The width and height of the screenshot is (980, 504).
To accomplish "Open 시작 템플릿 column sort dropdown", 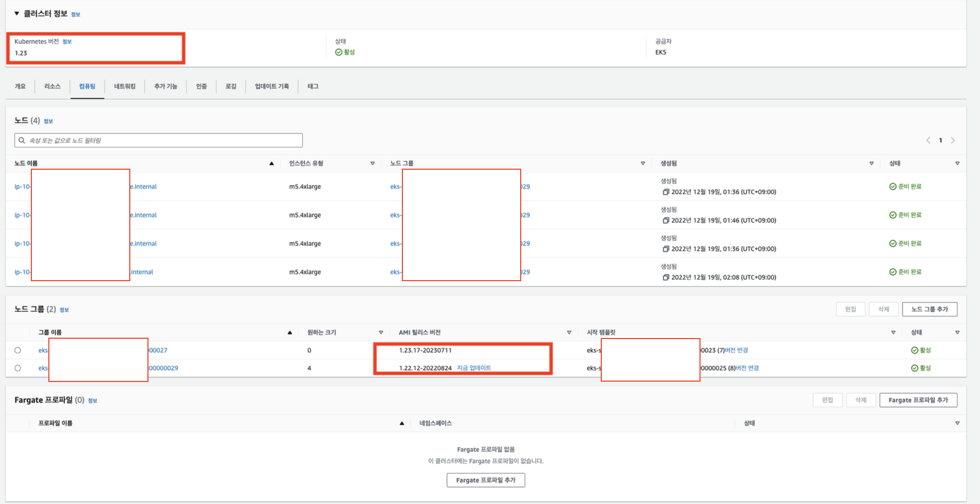I will coord(893,333).
